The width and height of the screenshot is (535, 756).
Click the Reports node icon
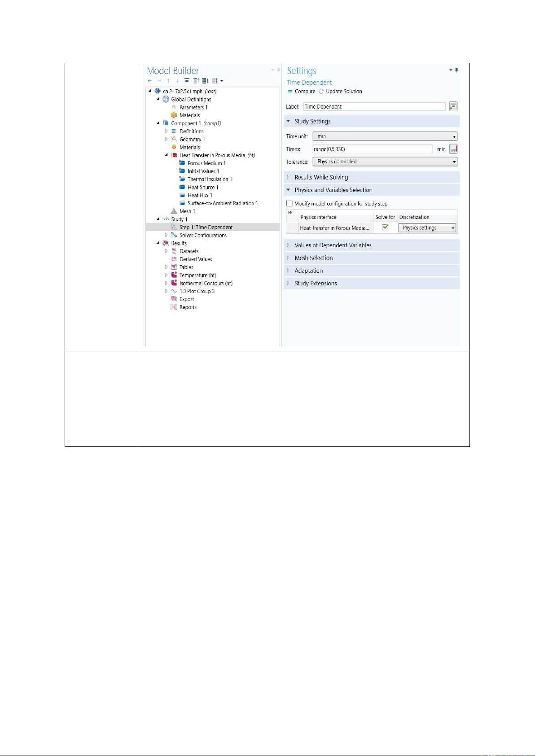coord(174,307)
